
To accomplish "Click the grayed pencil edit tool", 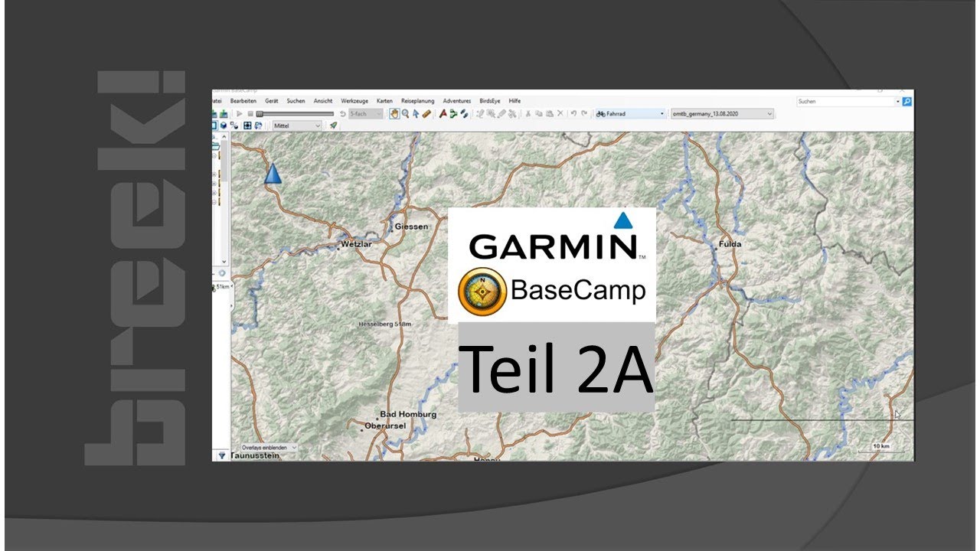I will [479, 114].
